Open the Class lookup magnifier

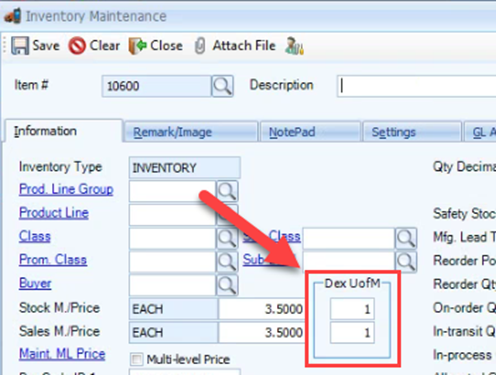(x=227, y=238)
